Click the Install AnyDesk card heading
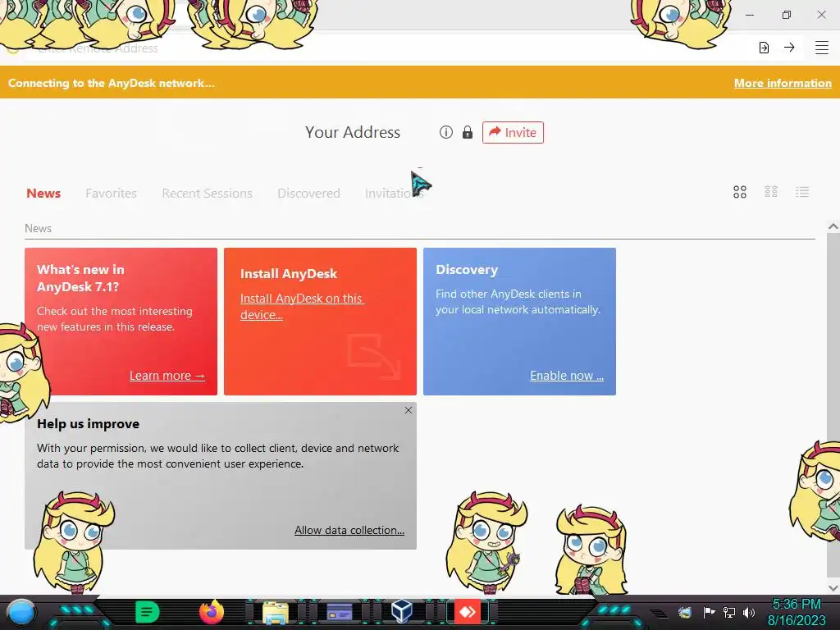Screen dimensions: 840x630 point(288,274)
